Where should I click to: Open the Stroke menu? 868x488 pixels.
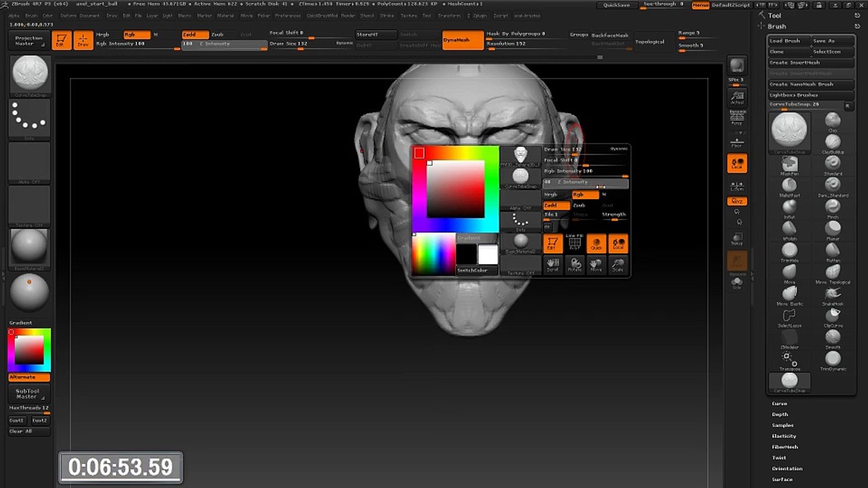pyautogui.click(x=387, y=15)
